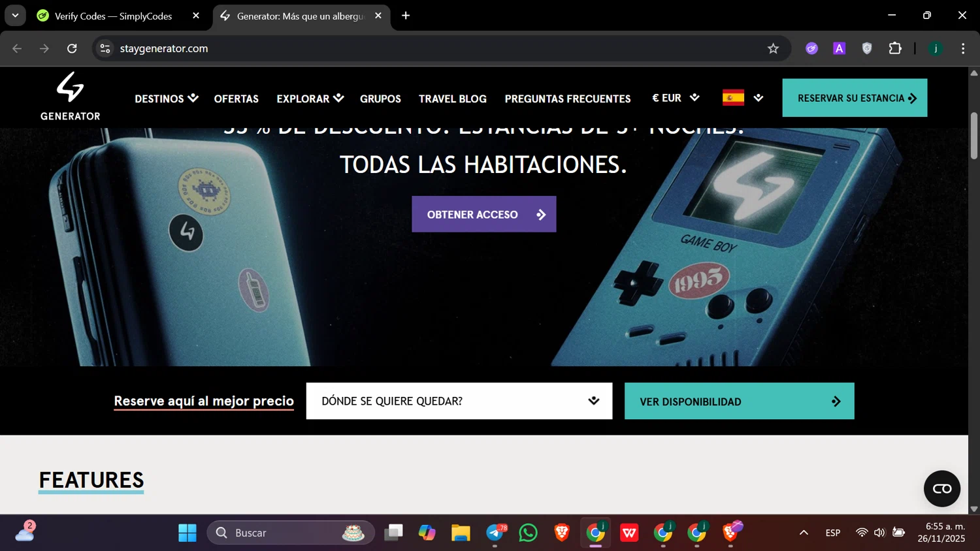Click the Generator lightning logo
980x551 pixels.
click(71, 96)
